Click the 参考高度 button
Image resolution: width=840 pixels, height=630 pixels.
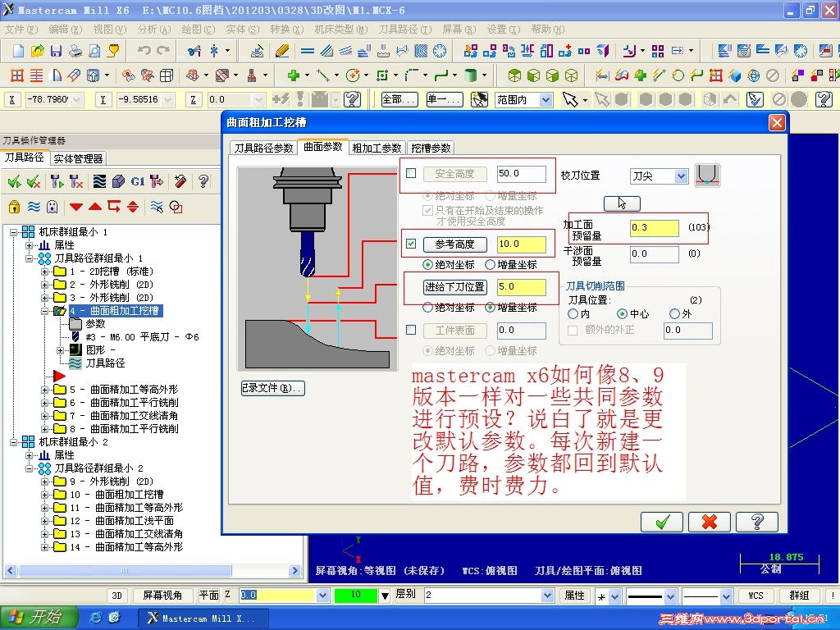click(x=454, y=244)
